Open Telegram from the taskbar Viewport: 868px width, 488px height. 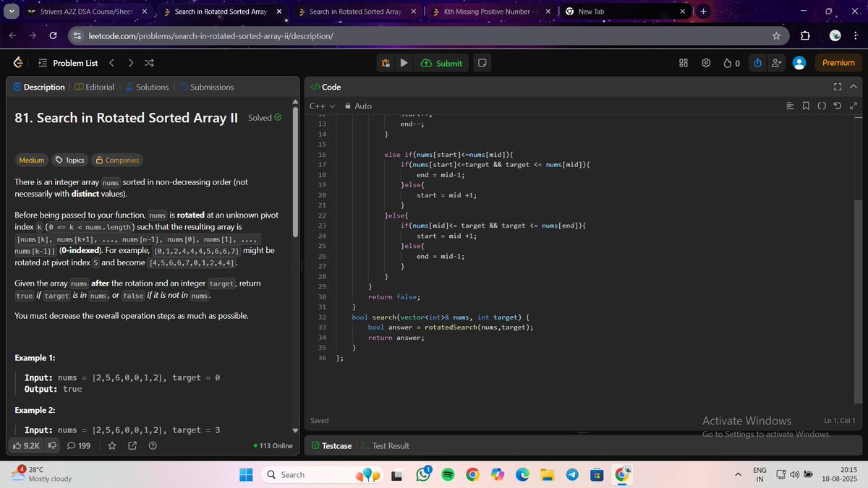pyautogui.click(x=571, y=474)
